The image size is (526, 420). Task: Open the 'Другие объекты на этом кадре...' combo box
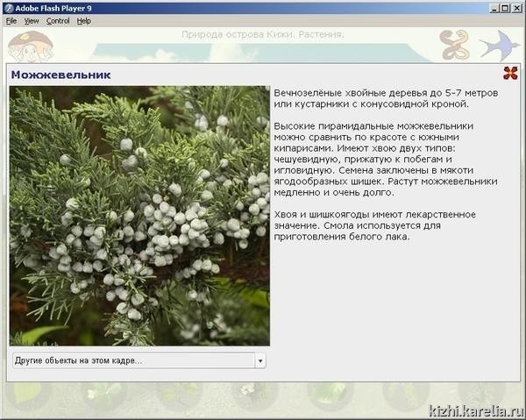pyautogui.click(x=131, y=360)
